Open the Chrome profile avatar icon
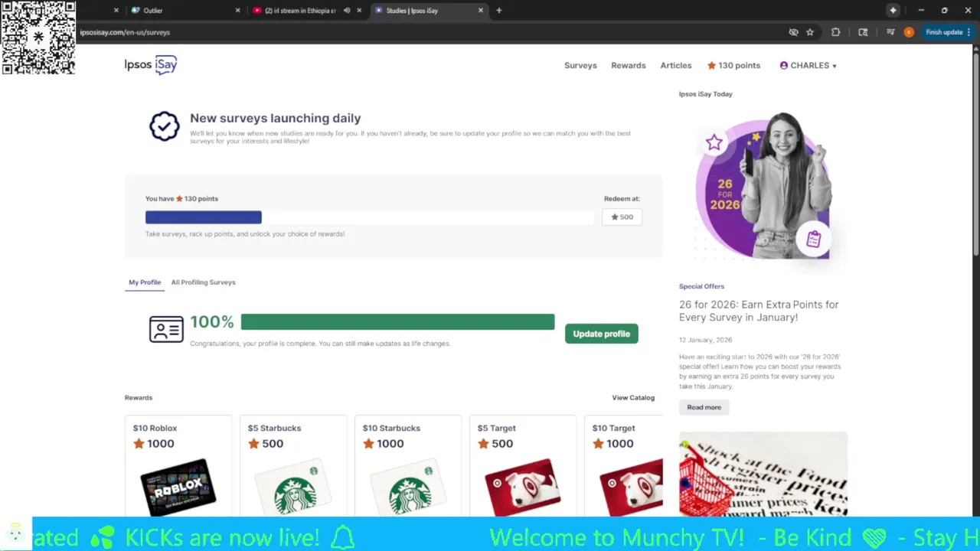 tap(909, 32)
